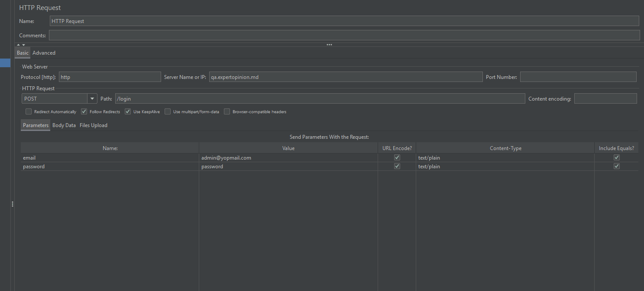Click the up arrow on the pane divider

[19, 45]
